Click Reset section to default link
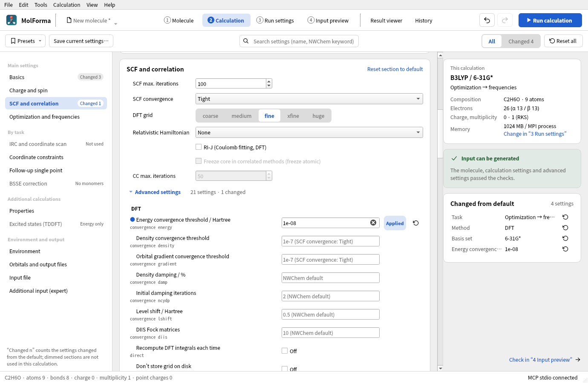The width and height of the screenshot is (588, 383). pyautogui.click(x=395, y=69)
